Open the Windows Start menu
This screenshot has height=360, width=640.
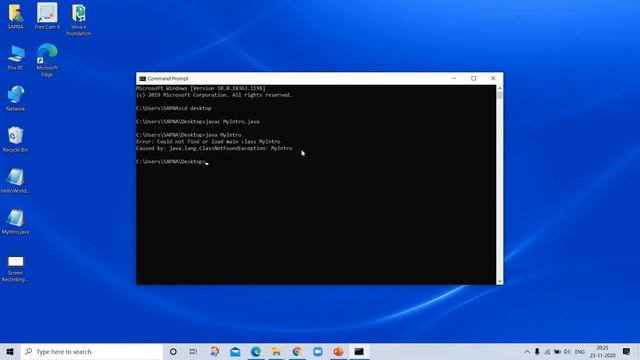(x=10, y=351)
